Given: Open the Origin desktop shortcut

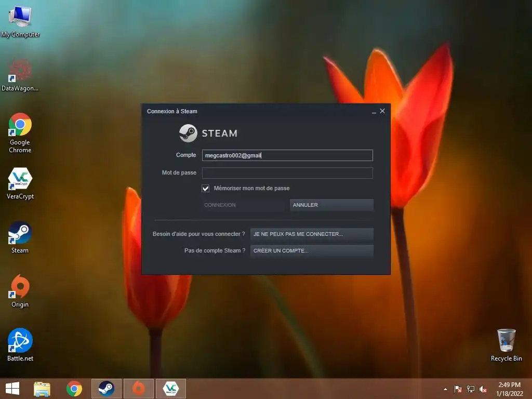Looking at the screenshot, I should coord(20,291).
